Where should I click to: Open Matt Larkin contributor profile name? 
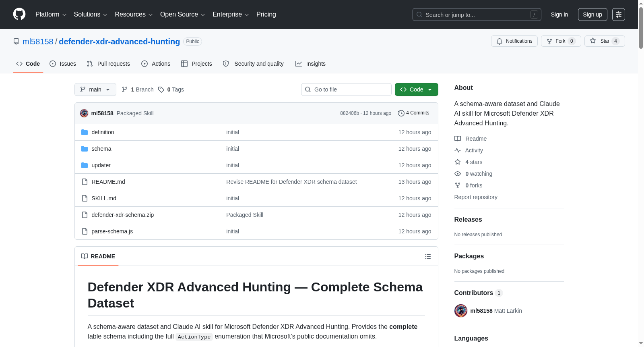508,311
